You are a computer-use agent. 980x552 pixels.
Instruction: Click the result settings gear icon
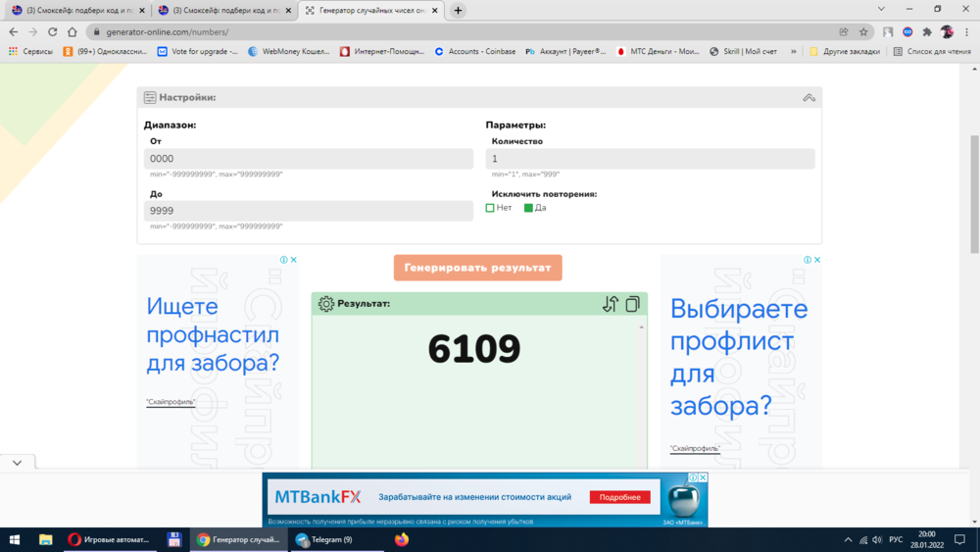(325, 304)
